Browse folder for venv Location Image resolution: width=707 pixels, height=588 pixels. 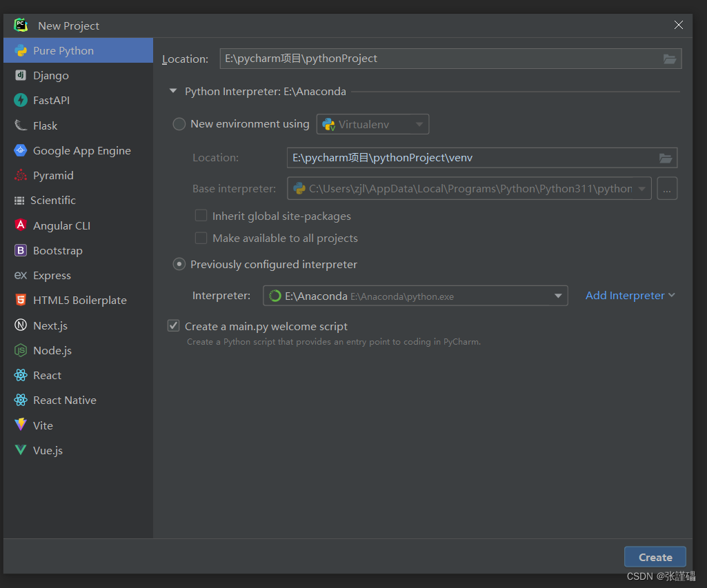pyautogui.click(x=666, y=158)
